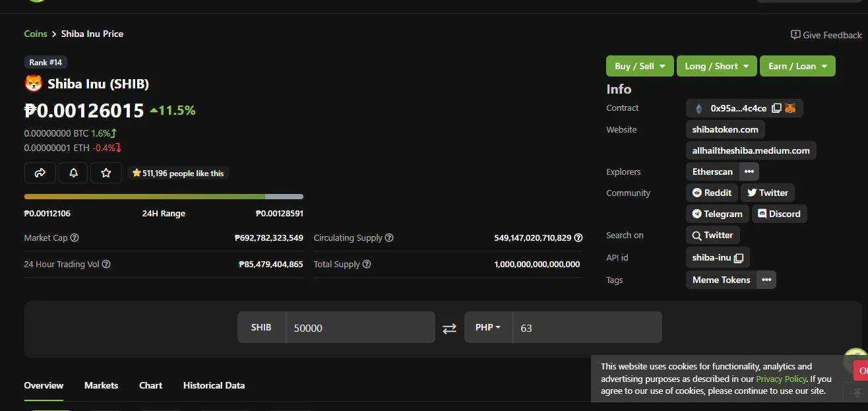Swap conversion direction with arrows icon

[449, 328]
